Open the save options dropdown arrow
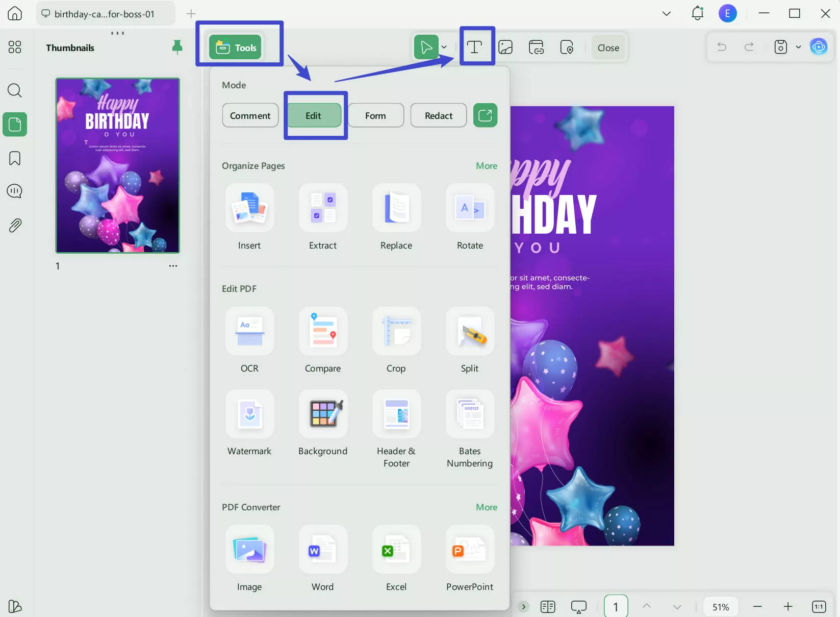The image size is (840, 617). (798, 47)
